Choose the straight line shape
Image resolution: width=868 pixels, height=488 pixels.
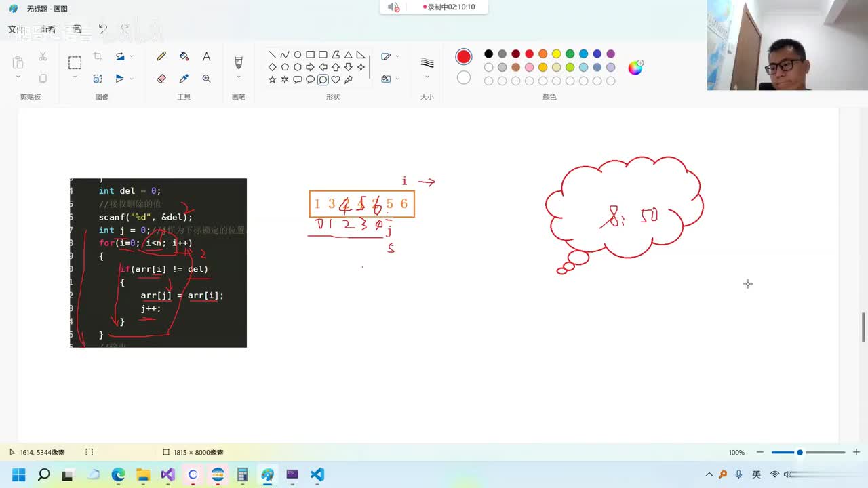pos(272,55)
